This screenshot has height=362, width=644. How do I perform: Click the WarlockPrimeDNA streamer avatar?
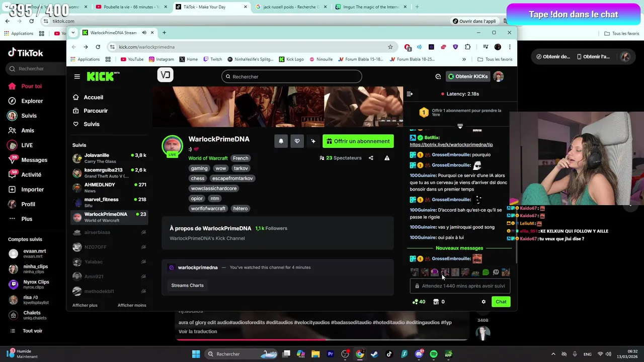tap(172, 145)
